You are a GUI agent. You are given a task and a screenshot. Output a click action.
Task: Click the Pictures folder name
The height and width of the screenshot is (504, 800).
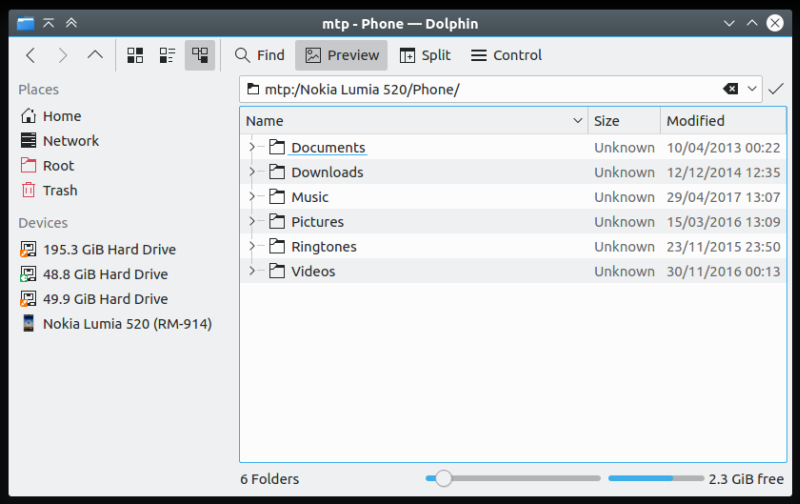coord(317,222)
